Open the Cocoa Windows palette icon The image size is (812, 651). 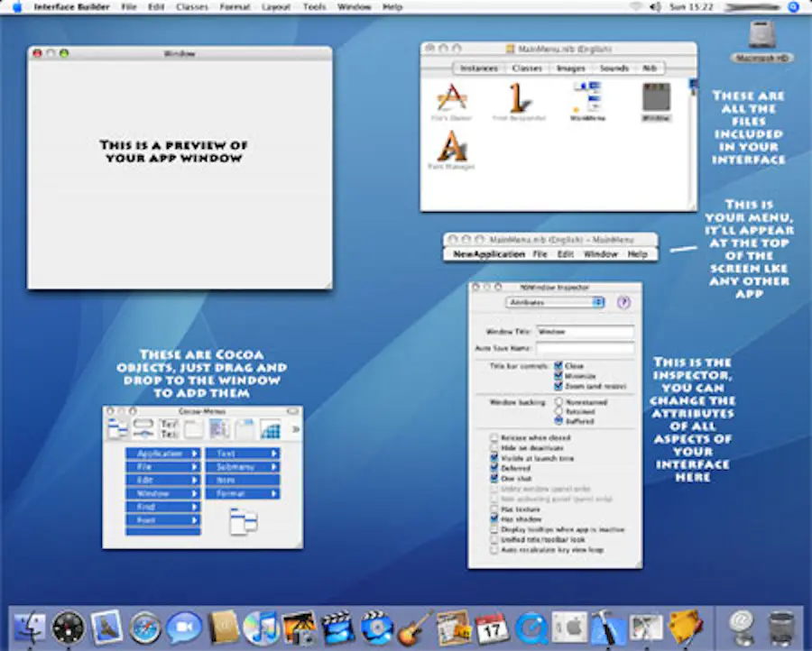pyautogui.click(x=194, y=429)
